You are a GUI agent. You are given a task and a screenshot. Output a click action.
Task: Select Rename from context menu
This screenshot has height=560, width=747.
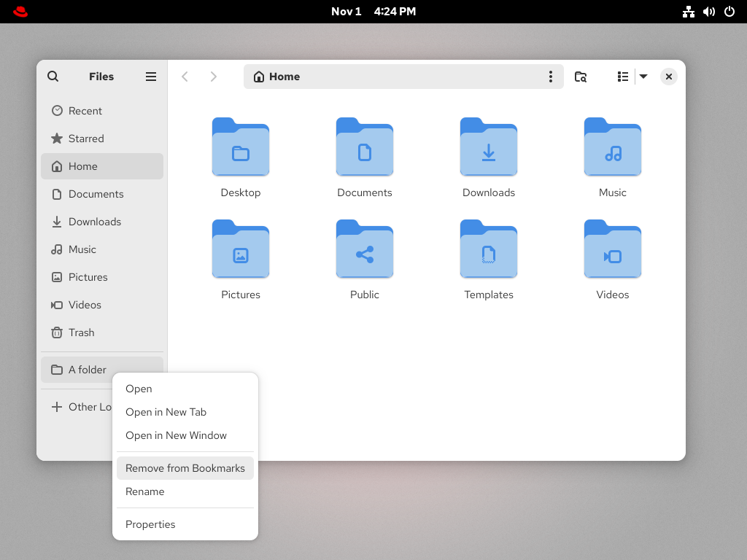(145, 491)
